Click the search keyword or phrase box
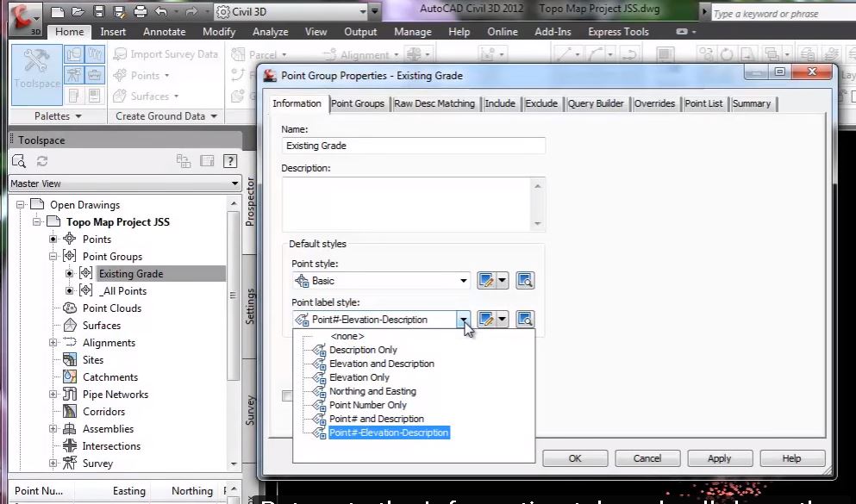The image size is (856, 504). pos(784,13)
